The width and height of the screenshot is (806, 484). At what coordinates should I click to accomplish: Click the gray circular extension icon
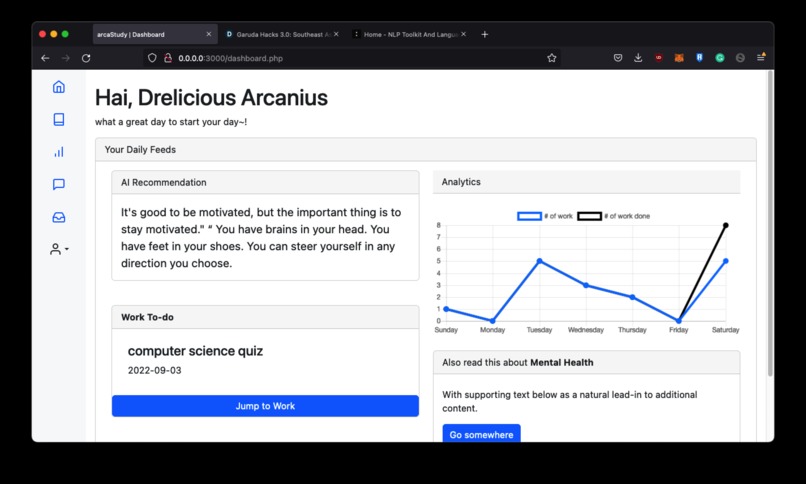click(x=740, y=58)
